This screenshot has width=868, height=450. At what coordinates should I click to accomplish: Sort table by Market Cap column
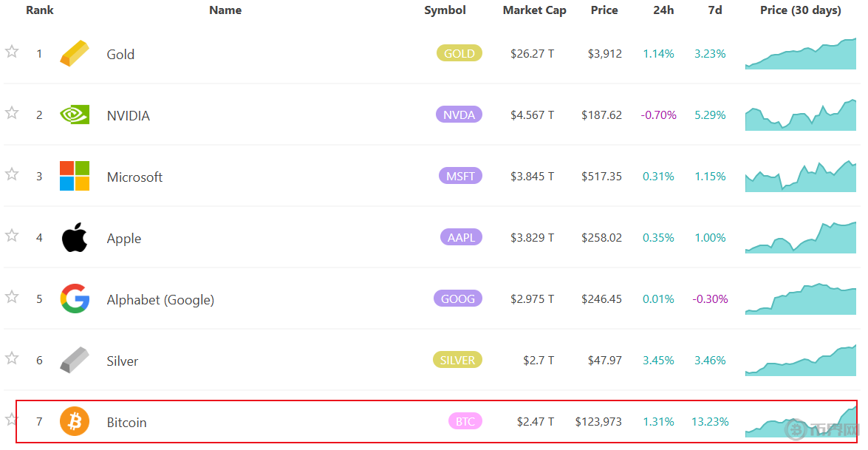(534, 10)
